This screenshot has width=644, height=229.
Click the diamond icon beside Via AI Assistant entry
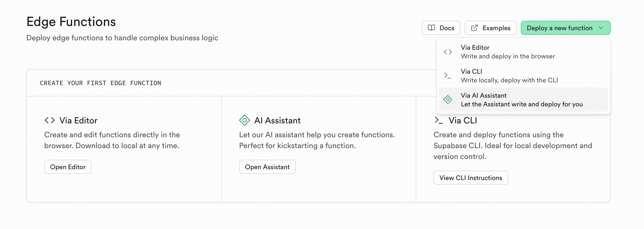click(448, 99)
